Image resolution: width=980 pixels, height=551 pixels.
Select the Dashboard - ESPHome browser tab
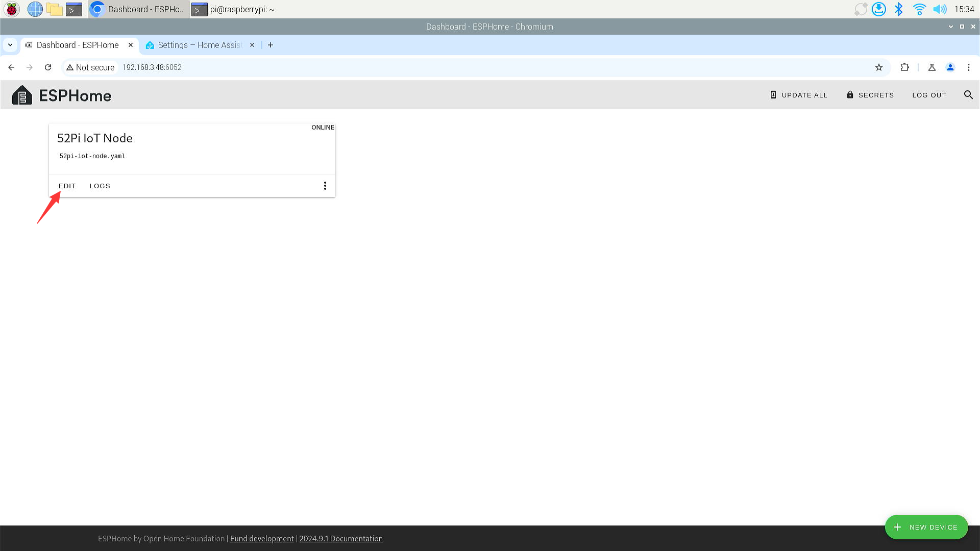tap(80, 45)
